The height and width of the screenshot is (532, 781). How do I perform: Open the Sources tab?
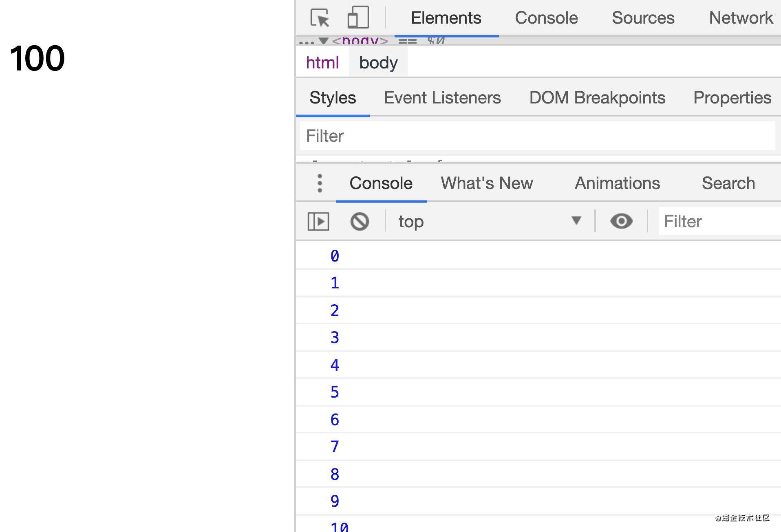pos(643,18)
